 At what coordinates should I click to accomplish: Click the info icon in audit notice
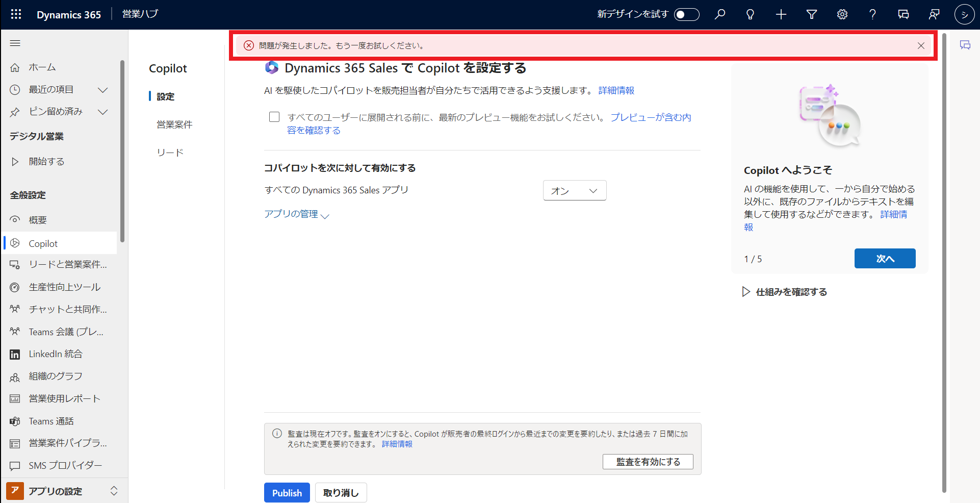point(277,434)
